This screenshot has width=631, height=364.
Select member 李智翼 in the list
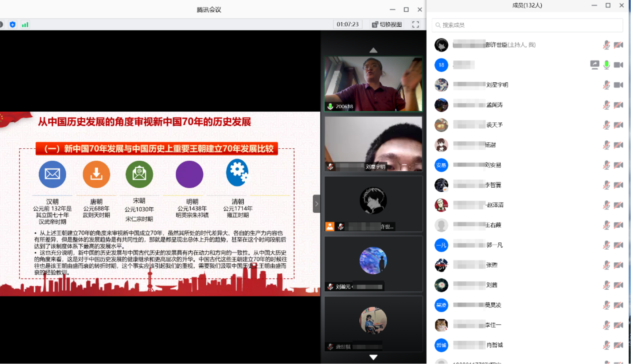point(493,185)
